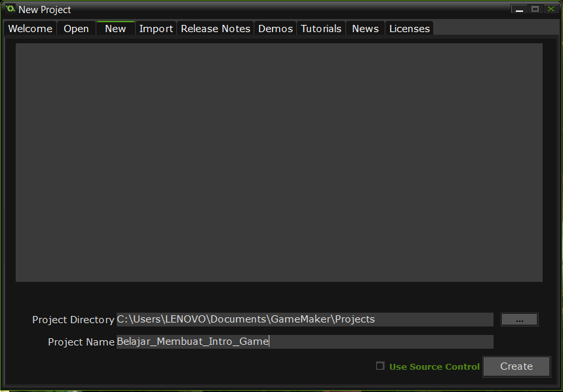
Task: Enable the Use Source Control checkbox
Action: click(x=380, y=366)
